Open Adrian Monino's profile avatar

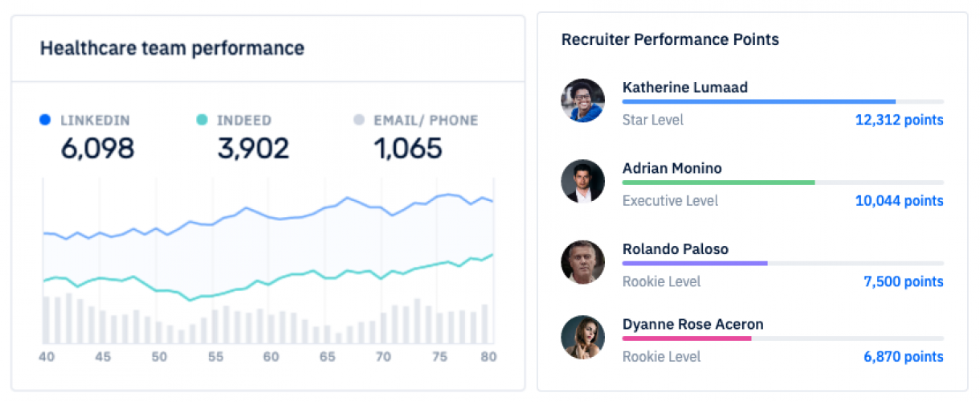click(582, 181)
